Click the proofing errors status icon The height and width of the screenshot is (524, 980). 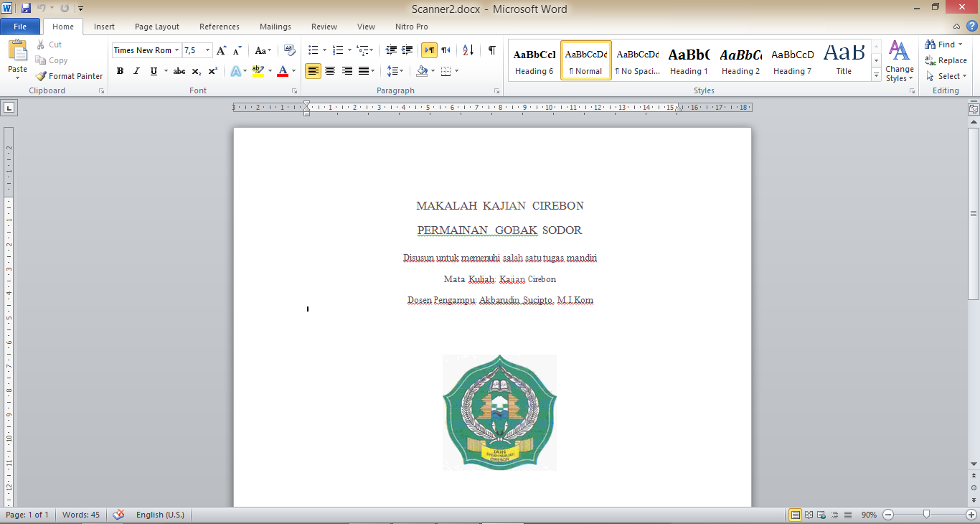coord(119,515)
